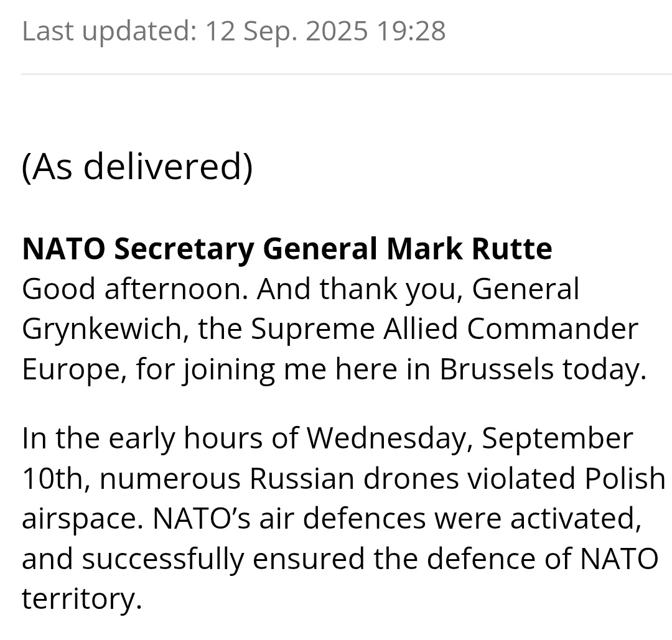Click the word 'September' in second paragraph

pyautogui.click(x=557, y=440)
